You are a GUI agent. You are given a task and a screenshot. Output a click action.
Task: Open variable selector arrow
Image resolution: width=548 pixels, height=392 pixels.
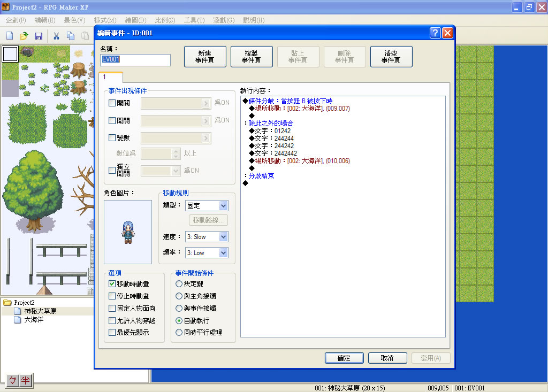click(206, 138)
